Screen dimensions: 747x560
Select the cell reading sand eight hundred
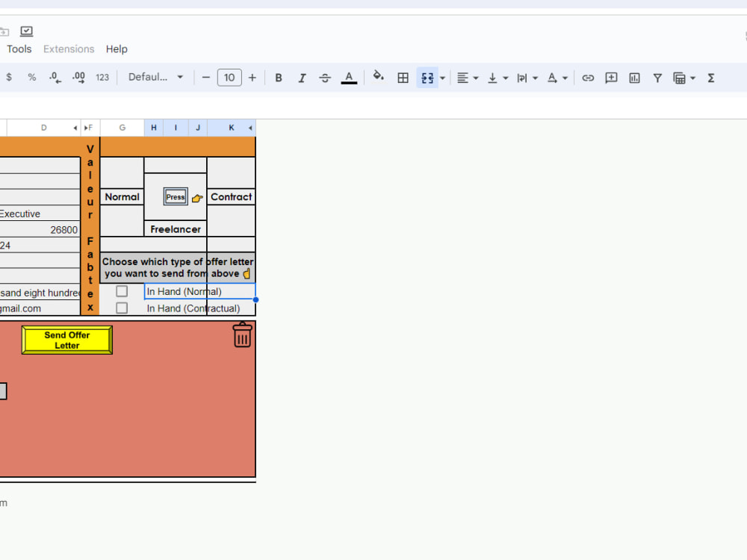[40, 293]
